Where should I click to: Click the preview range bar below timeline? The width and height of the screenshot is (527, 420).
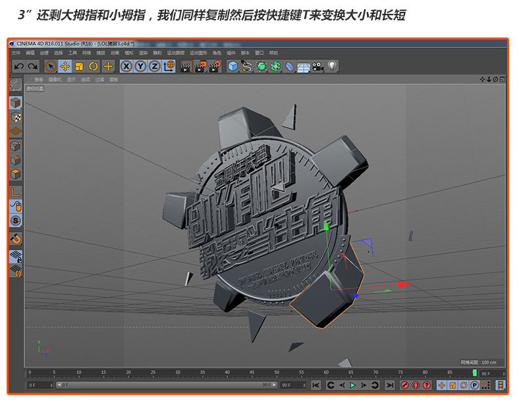(x=167, y=384)
